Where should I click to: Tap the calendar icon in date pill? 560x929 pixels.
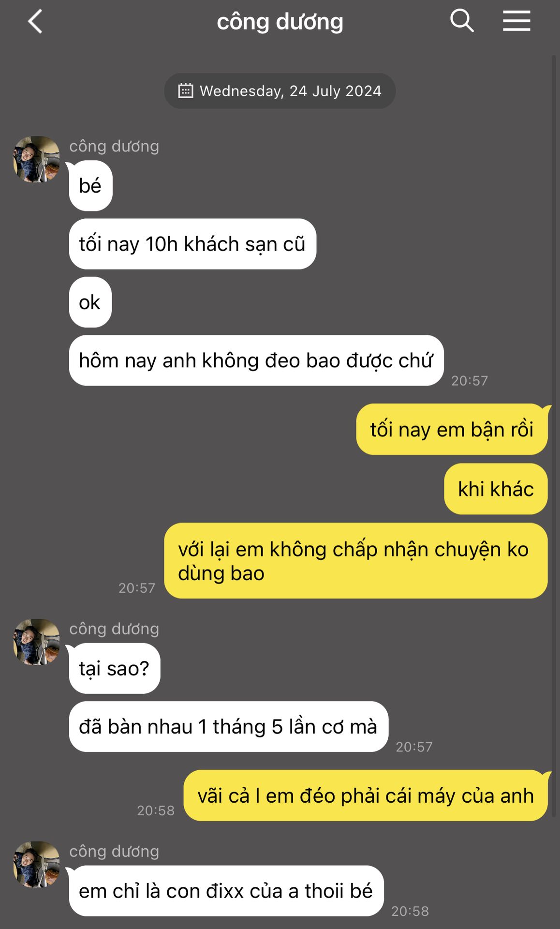pos(186,91)
